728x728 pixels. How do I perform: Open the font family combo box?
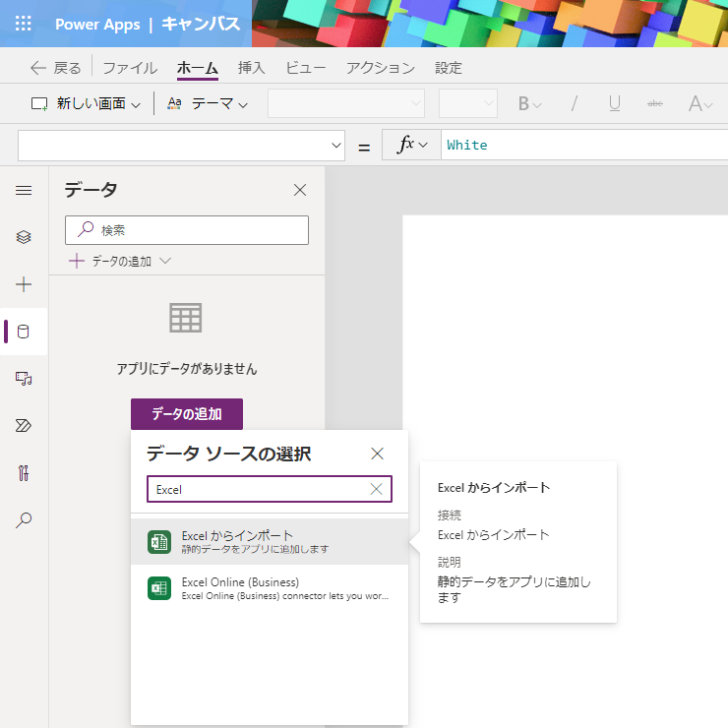(346, 103)
